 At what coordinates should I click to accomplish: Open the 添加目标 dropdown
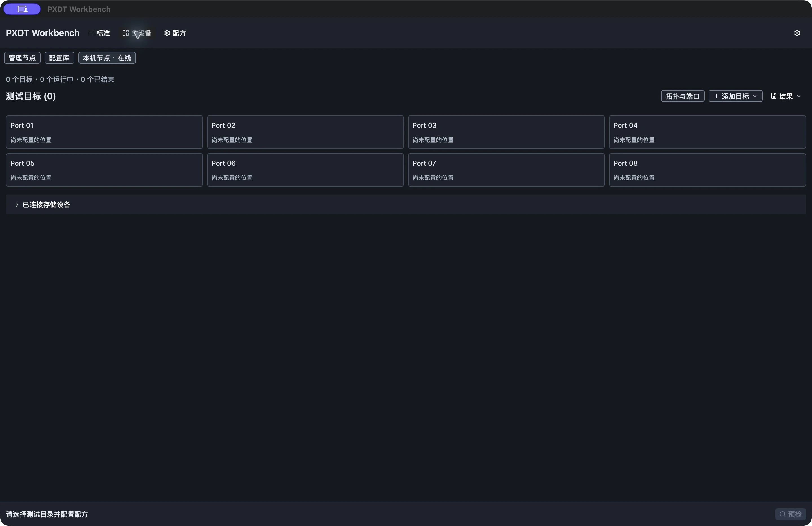coord(736,96)
